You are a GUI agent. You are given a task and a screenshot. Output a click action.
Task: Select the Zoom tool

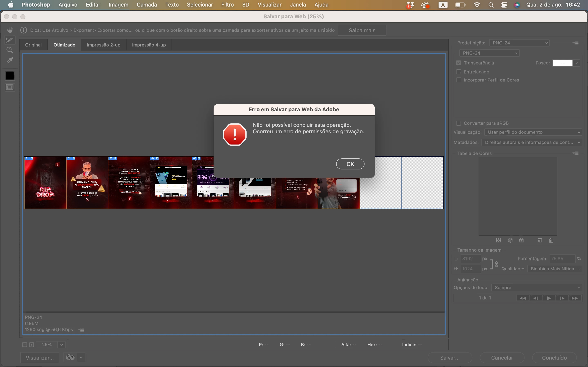10,50
